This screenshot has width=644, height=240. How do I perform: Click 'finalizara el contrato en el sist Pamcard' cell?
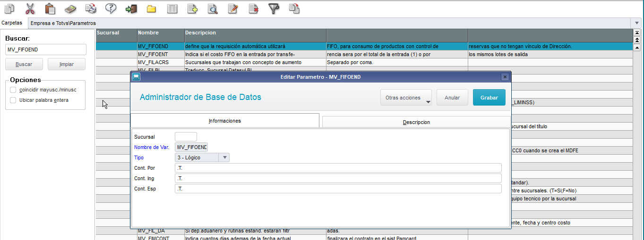click(x=397, y=238)
